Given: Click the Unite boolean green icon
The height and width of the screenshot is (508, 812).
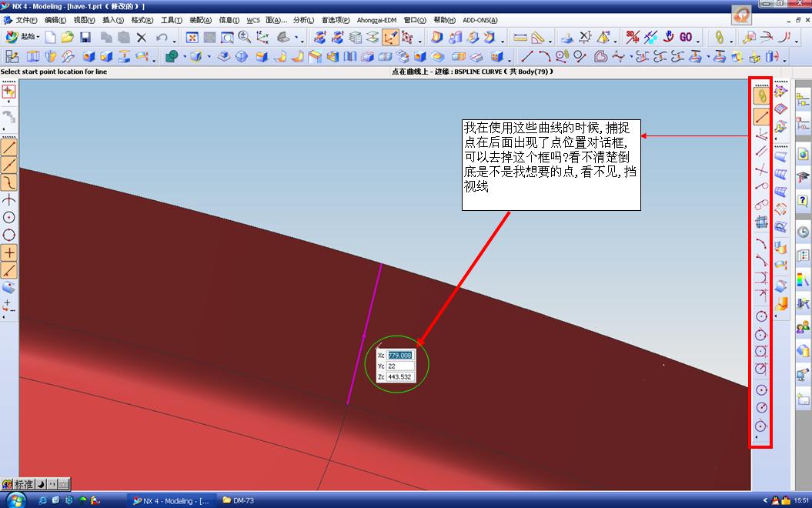Looking at the screenshot, I should click(x=172, y=56).
